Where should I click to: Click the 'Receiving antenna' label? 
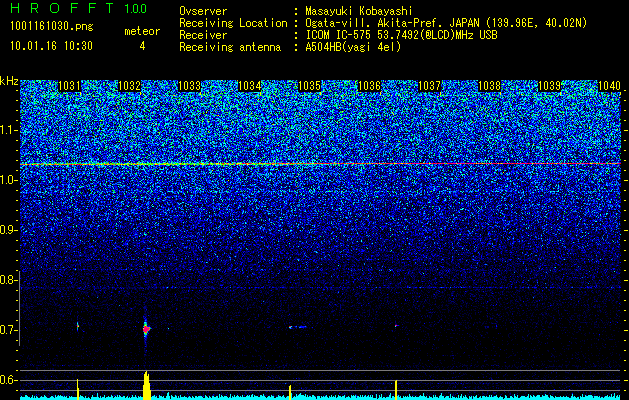pos(230,47)
